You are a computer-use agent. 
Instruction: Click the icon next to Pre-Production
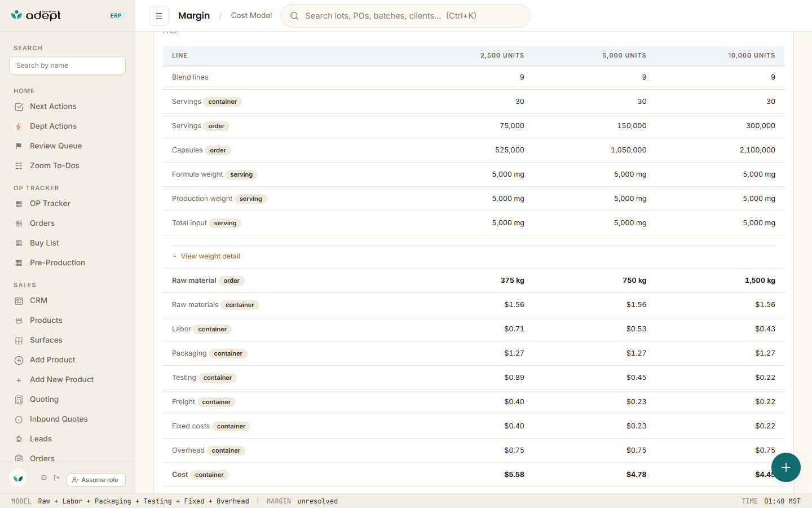[x=19, y=263]
